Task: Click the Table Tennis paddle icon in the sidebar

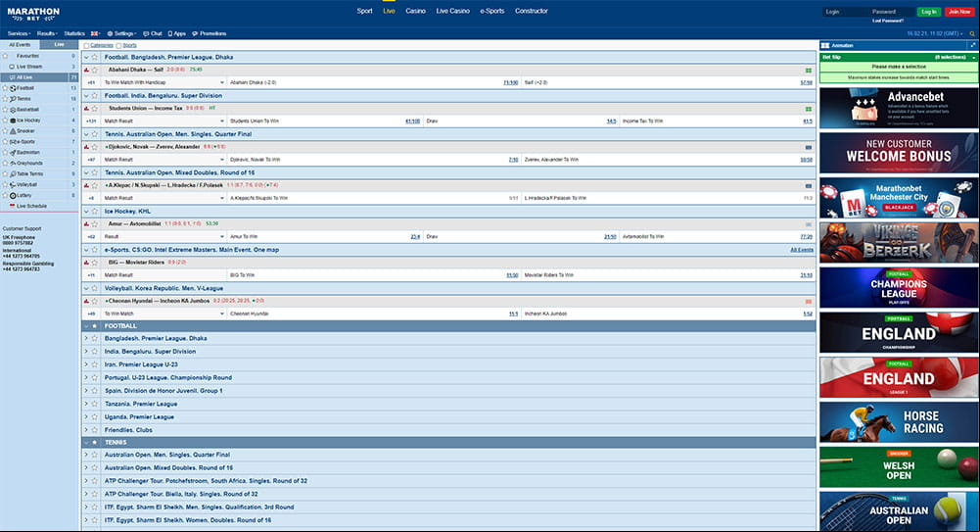Action: point(13,173)
